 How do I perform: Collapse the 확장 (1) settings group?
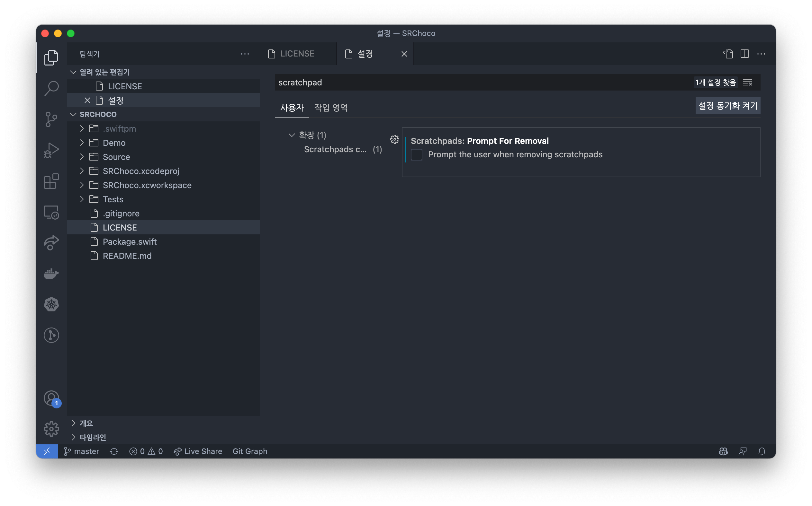[x=292, y=135]
